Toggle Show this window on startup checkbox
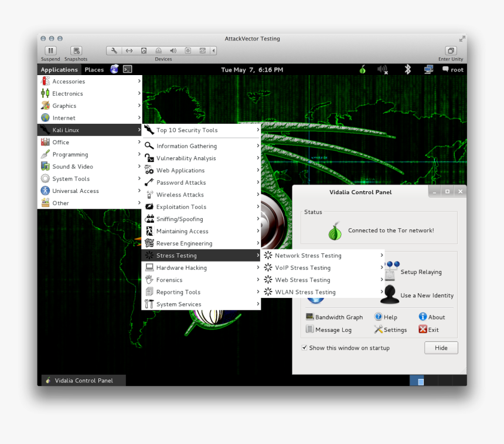This screenshot has width=504, height=444. pyautogui.click(x=304, y=347)
